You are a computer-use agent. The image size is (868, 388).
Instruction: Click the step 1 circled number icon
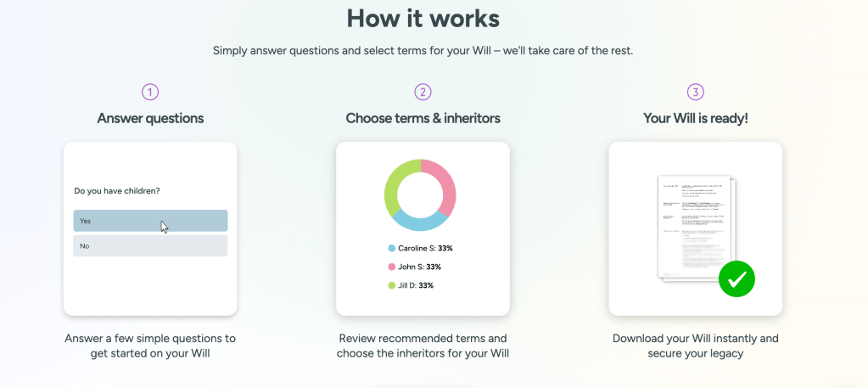tap(150, 92)
